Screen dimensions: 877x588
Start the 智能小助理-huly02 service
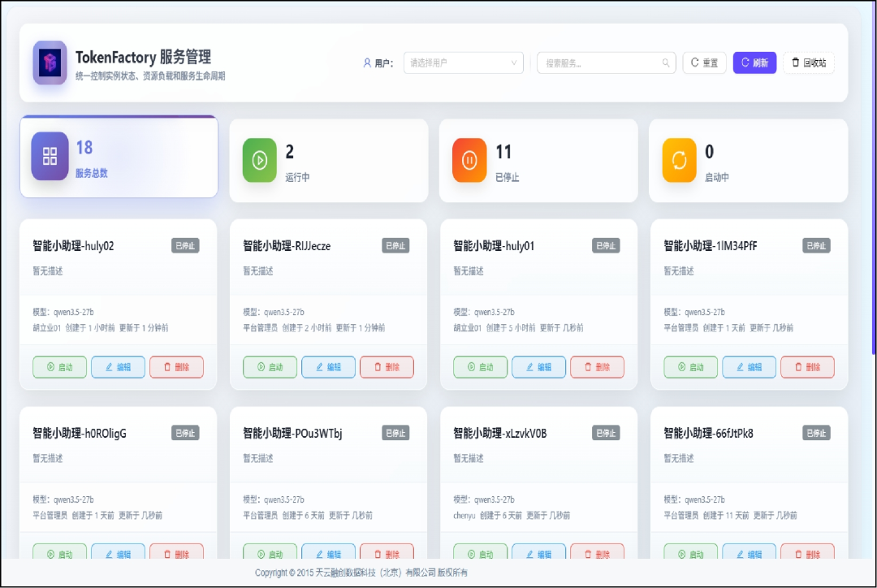(60, 367)
